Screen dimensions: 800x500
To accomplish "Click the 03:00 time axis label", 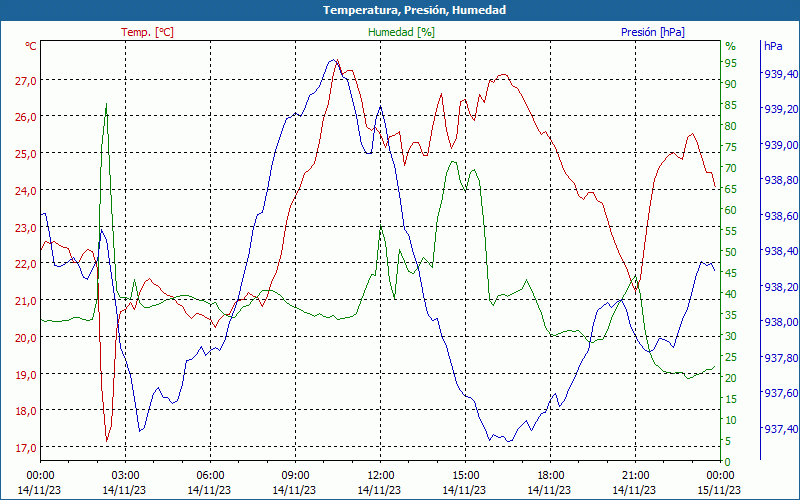I will pos(125,476).
